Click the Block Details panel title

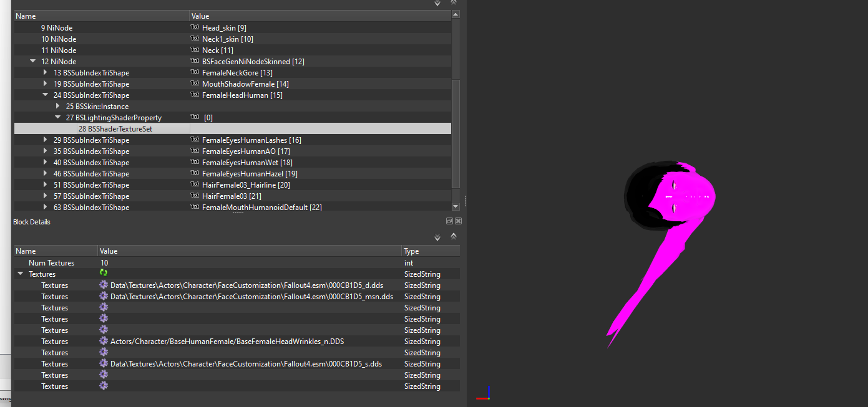click(32, 222)
